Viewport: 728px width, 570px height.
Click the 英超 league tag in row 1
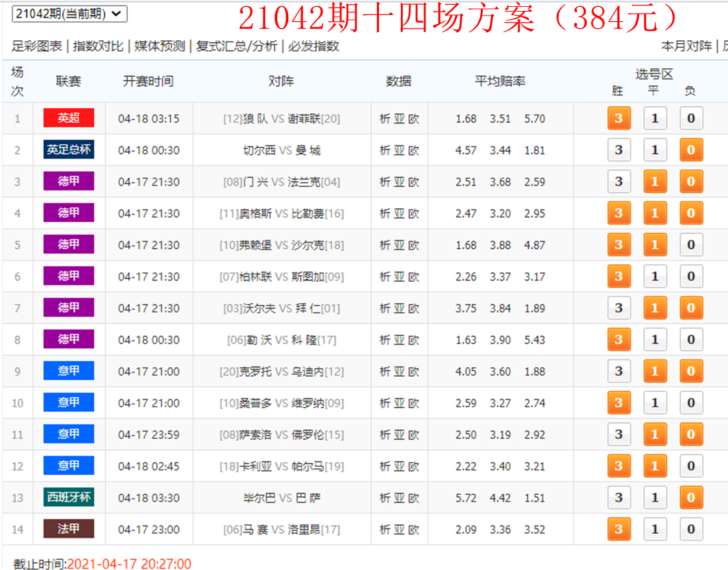tap(69, 118)
